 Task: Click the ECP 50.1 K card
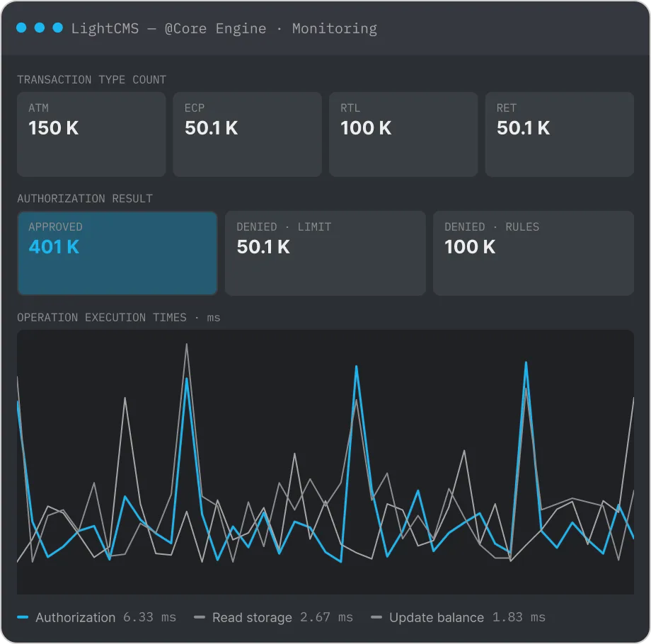pos(248,134)
